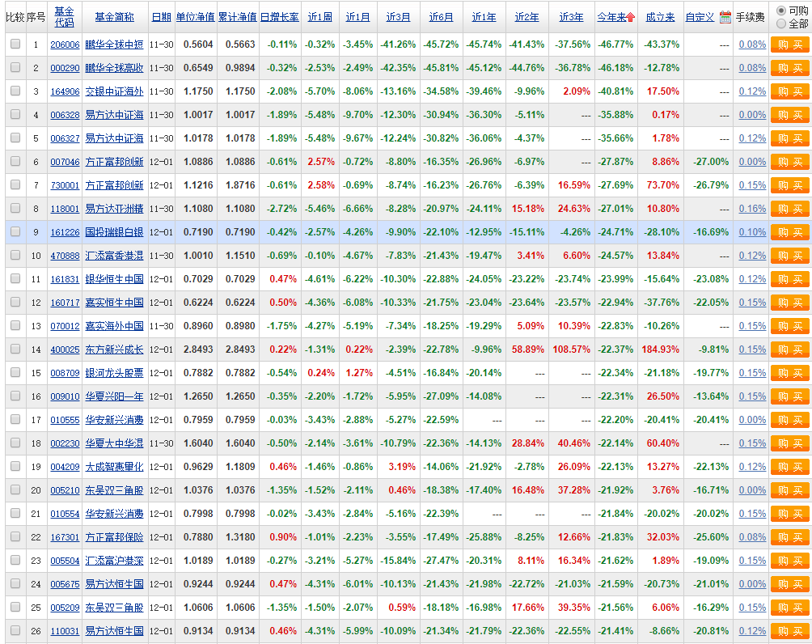812x644 pixels.
Task: Open fund code link 000290
Action: pos(65,68)
